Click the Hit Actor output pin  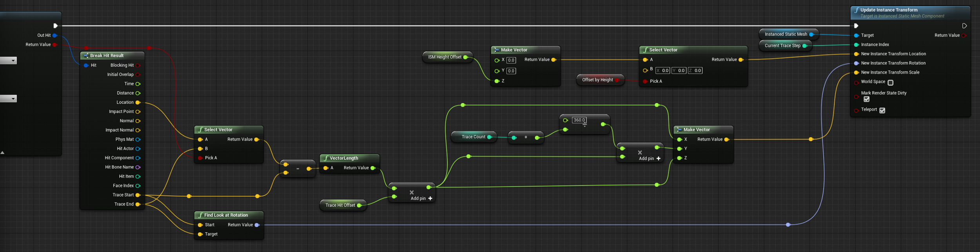pos(138,149)
